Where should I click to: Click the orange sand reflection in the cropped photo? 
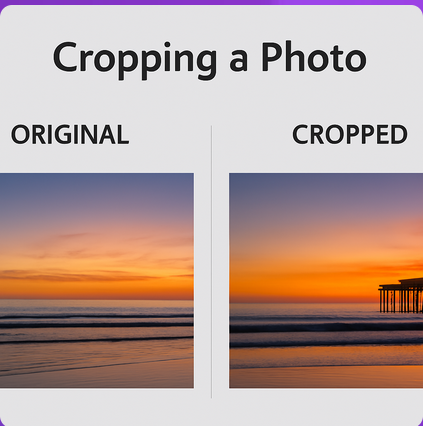(326, 357)
